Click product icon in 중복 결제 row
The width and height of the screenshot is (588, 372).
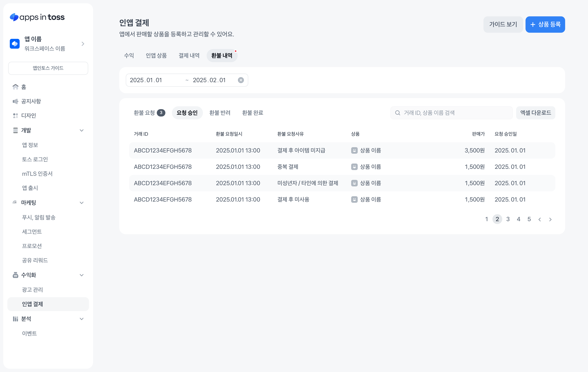(354, 167)
